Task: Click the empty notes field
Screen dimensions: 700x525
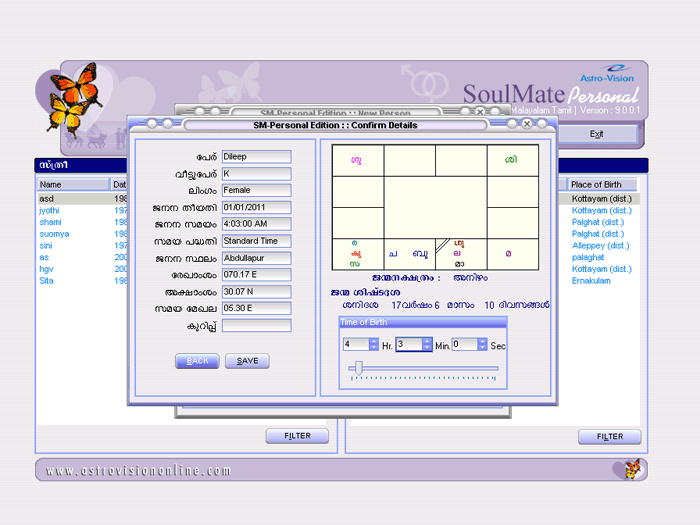Action: tap(257, 325)
